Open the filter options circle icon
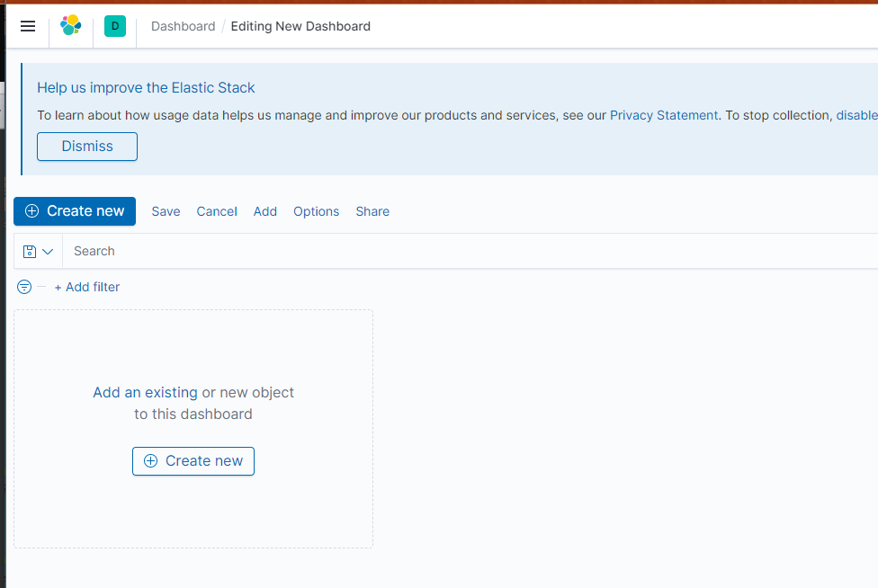 pos(24,287)
